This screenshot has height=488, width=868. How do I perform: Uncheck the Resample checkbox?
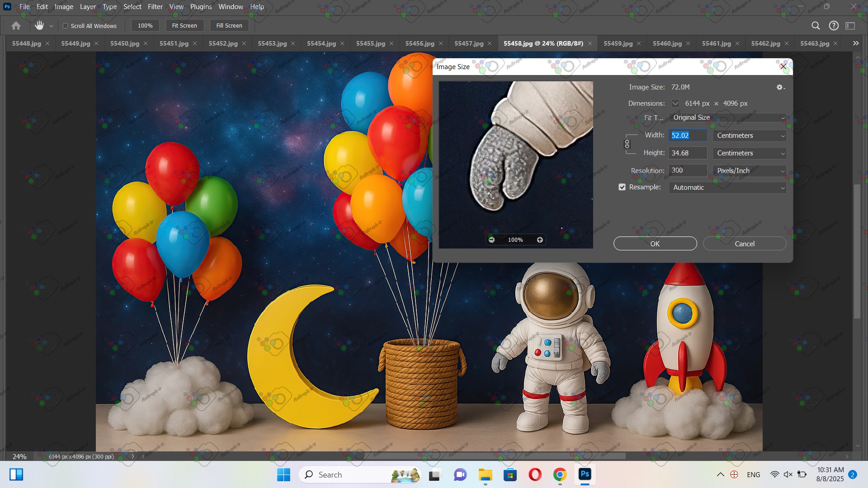pyautogui.click(x=622, y=187)
